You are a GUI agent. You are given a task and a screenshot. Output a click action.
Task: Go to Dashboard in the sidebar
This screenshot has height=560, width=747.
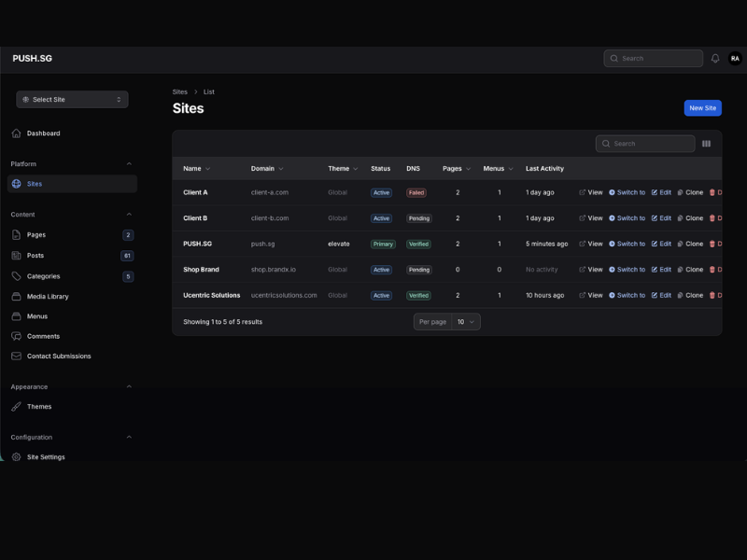pyautogui.click(x=43, y=133)
